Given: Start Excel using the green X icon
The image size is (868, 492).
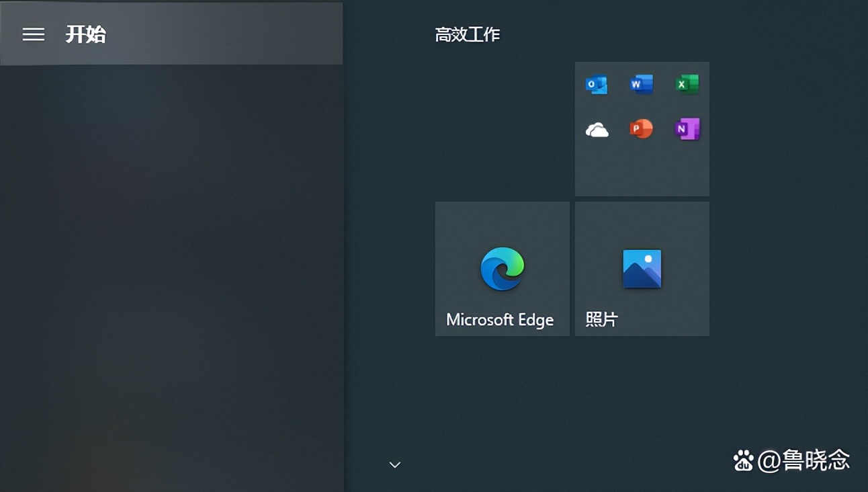Looking at the screenshot, I should [x=687, y=83].
